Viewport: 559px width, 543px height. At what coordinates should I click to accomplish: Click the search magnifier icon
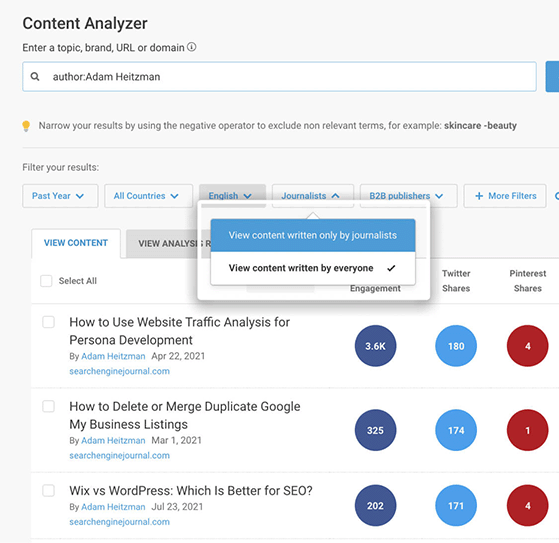pos(35,76)
